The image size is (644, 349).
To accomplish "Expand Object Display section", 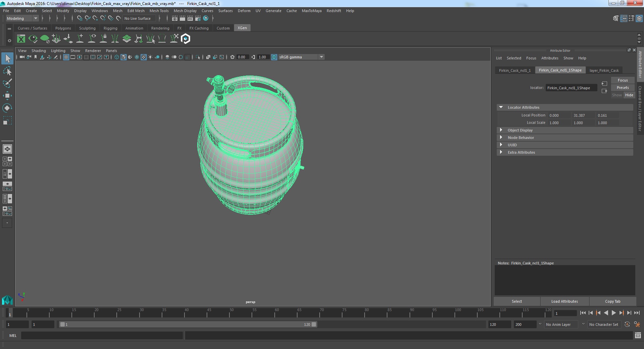I will [x=501, y=130].
